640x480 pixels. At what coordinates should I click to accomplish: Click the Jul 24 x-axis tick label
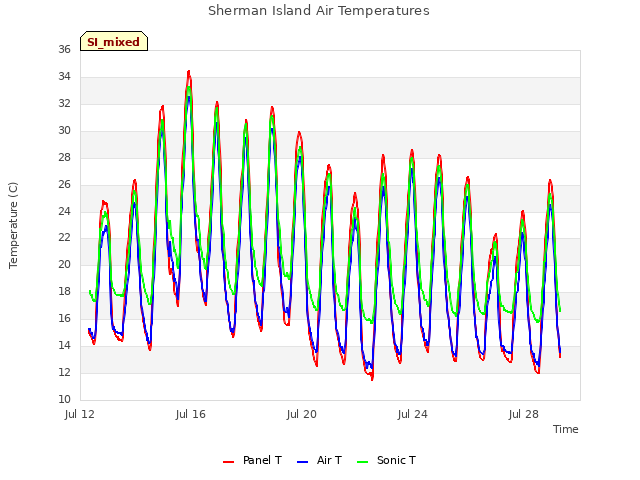[413, 415]
